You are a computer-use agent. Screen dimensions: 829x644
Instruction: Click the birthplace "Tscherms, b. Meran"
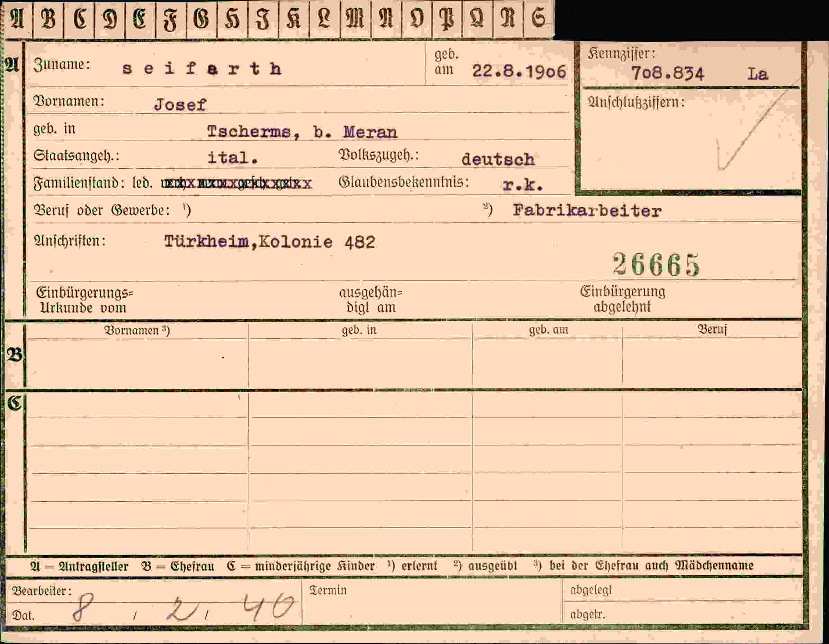pyautogui.click(x=302, y=132)
